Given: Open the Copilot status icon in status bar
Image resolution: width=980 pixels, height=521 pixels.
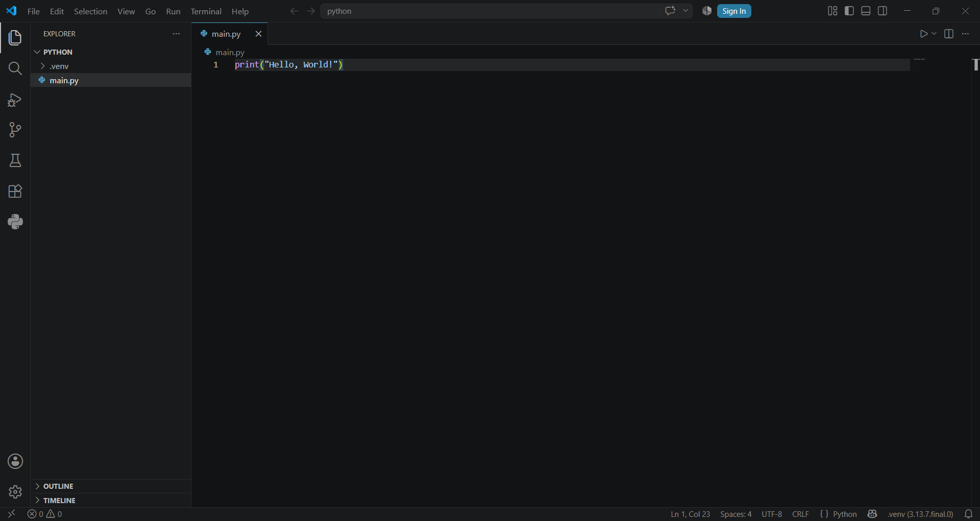Looking at the screenshot, I should pyautogui.click(x=872, y=514).
